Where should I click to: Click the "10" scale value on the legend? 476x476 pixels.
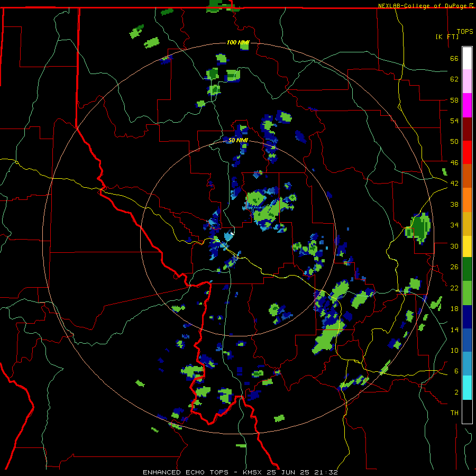coord(454,350)
